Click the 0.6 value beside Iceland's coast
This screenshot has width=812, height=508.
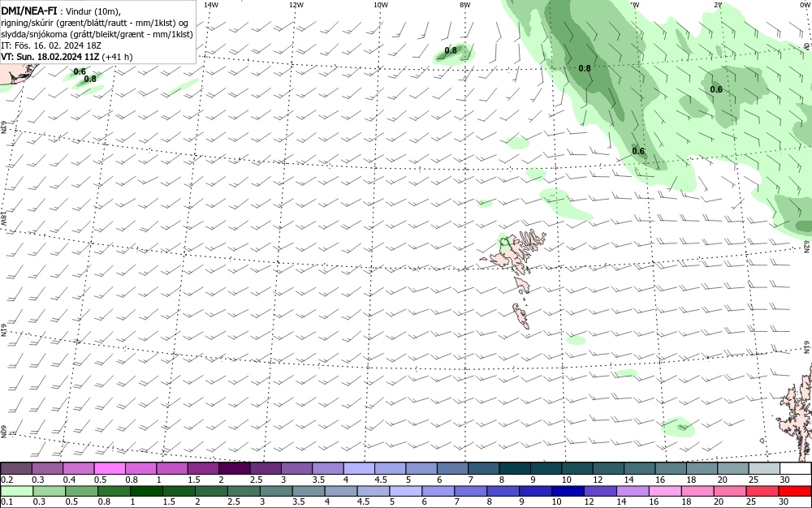point(80,71)
